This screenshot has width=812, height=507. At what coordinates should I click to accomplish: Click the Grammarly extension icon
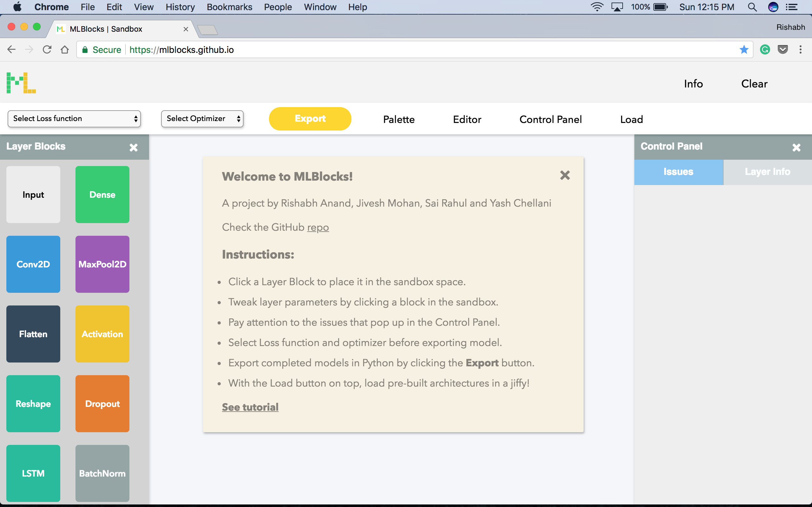[765, 50]
